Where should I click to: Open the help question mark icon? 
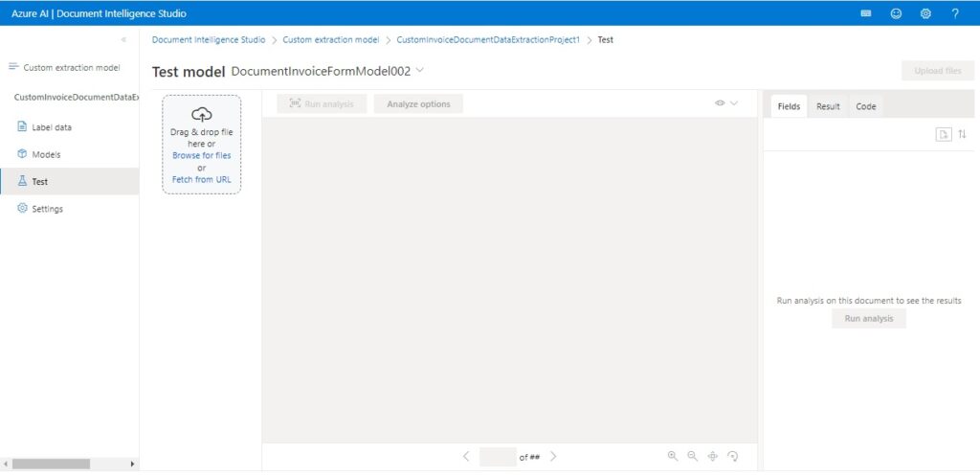[955, 13]
